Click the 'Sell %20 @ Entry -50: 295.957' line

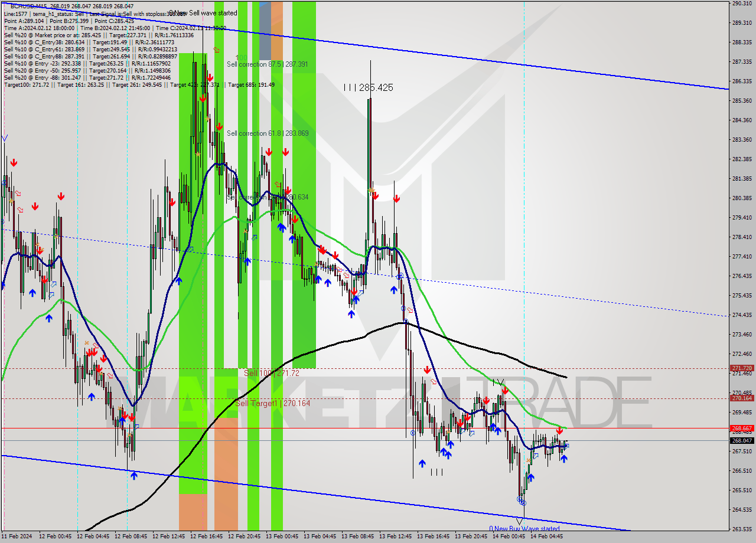(87, 70)
